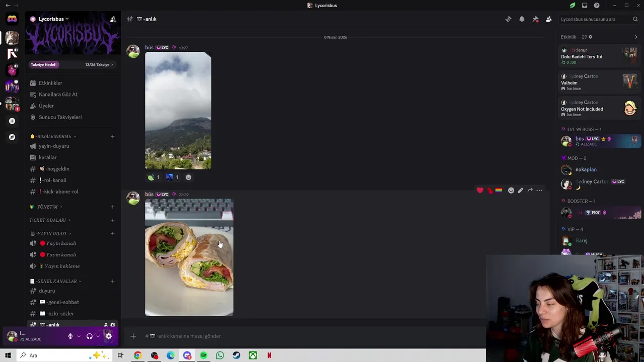The width and height of the screenshot is (644, 362).
Task: Open microphone input options arrow
Action: [78, 336]
